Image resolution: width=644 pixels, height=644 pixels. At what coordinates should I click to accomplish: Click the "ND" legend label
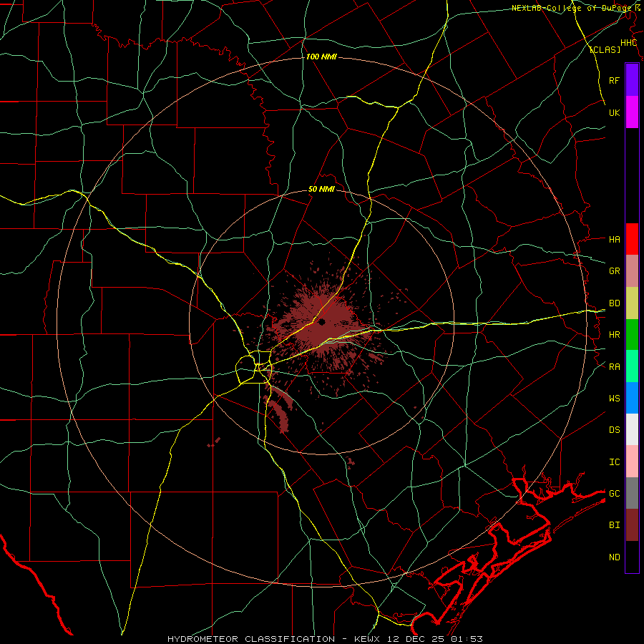click(615, 557)
